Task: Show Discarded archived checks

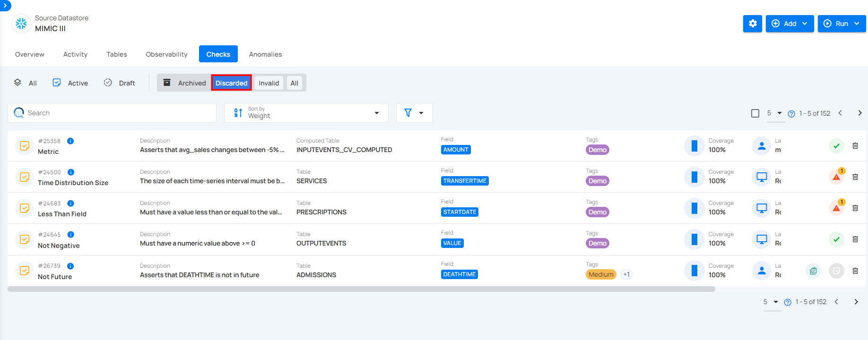Action: click(232, 83)
